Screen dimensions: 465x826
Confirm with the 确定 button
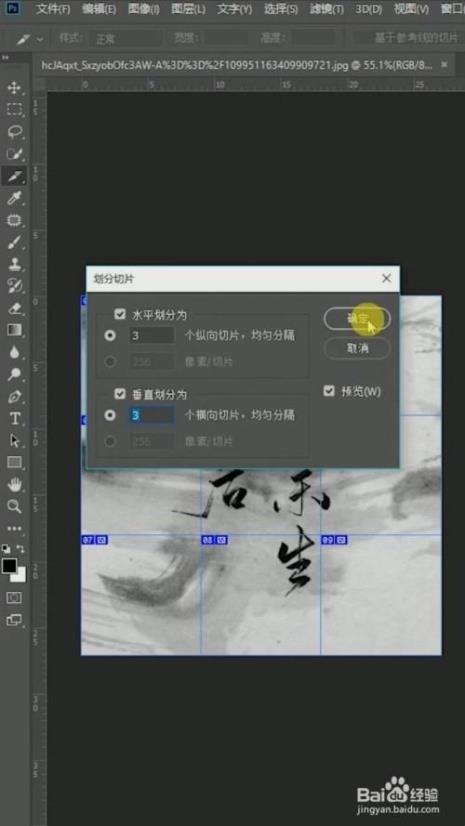[357, 319]
